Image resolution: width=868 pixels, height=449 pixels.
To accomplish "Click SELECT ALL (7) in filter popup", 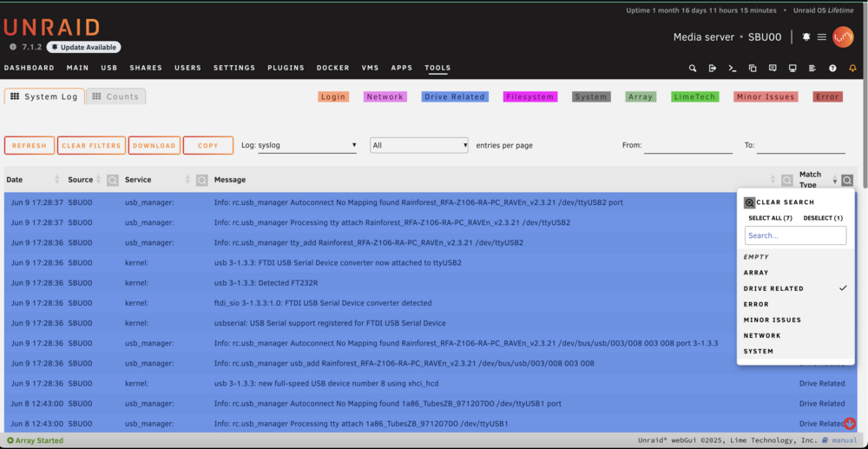I will tap(770, 218).
